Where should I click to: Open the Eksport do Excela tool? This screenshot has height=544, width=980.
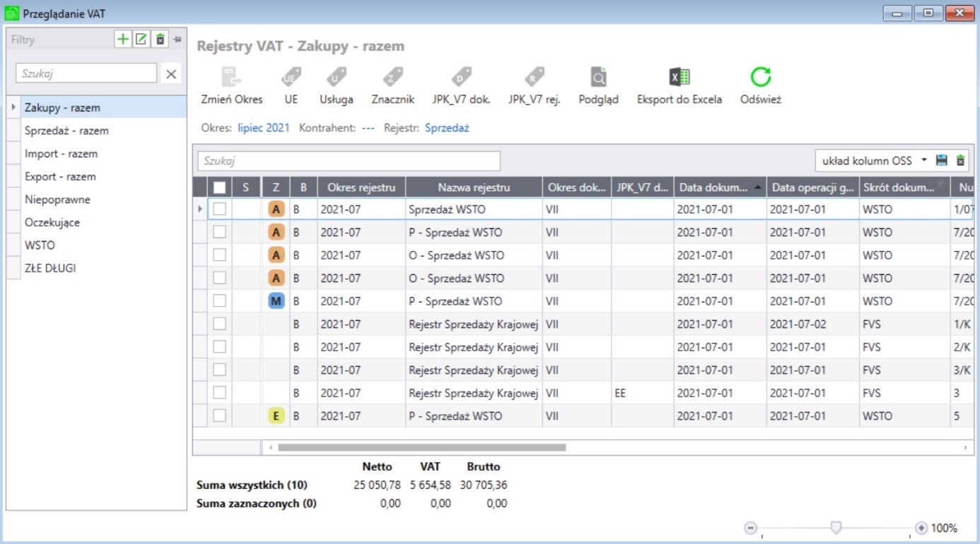(x=679, y=76)
